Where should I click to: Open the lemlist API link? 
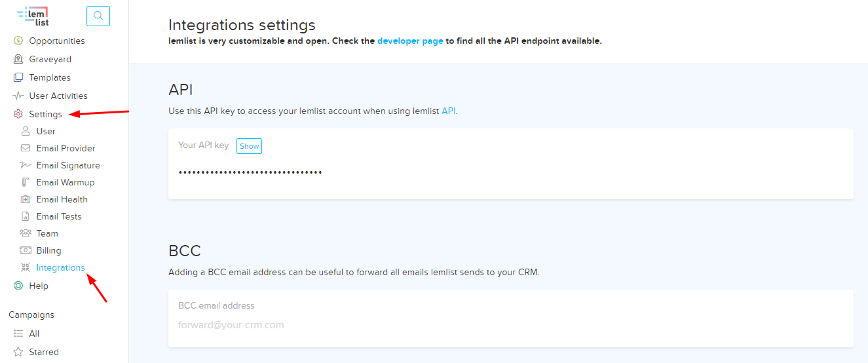[448, 111]
